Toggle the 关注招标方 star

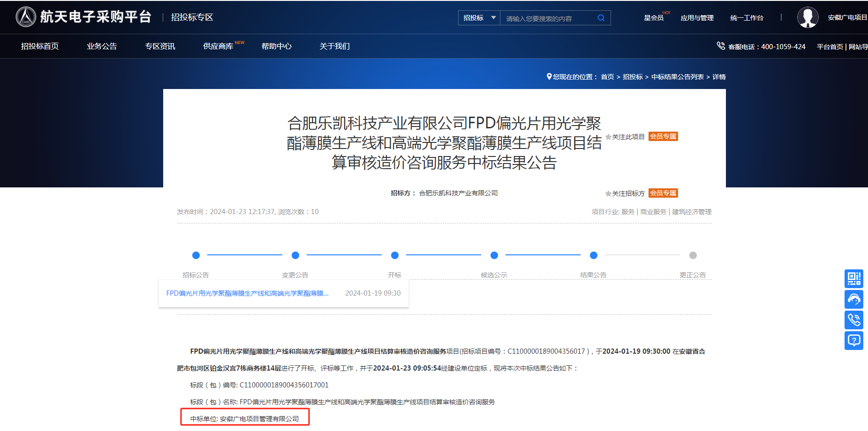click(x=608, y=193)
